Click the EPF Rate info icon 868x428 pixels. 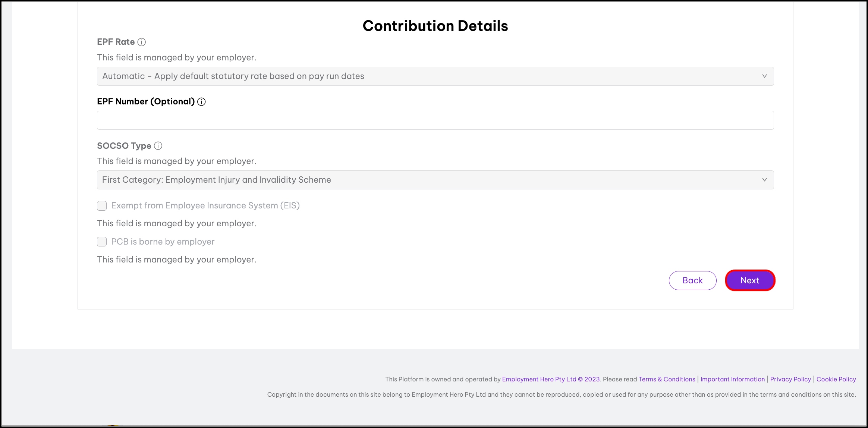(142, 42)
